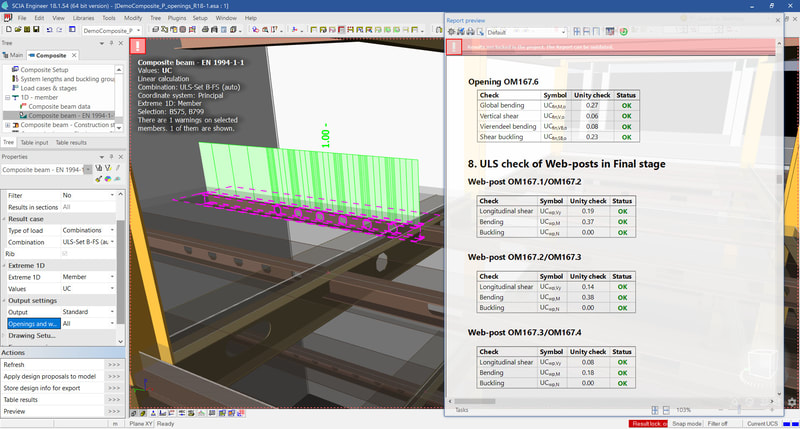The width and height of the screenshot is (800, 429).
Task: Click the multi-page view icon in report footer
Action: 655,410
